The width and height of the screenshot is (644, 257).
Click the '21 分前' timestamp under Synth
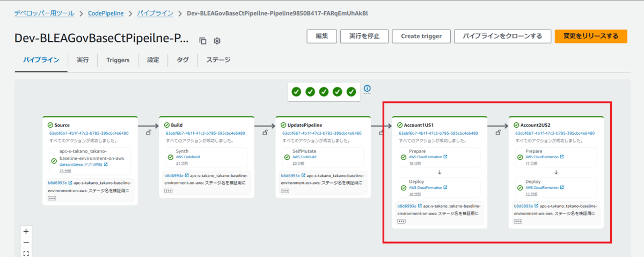(182, 163)
